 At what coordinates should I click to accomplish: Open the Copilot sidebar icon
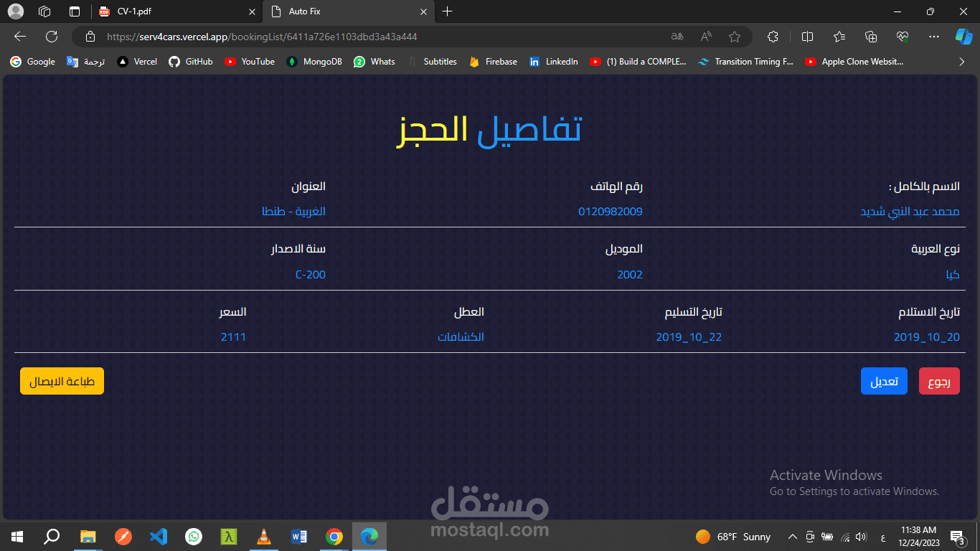coord(963,37)
